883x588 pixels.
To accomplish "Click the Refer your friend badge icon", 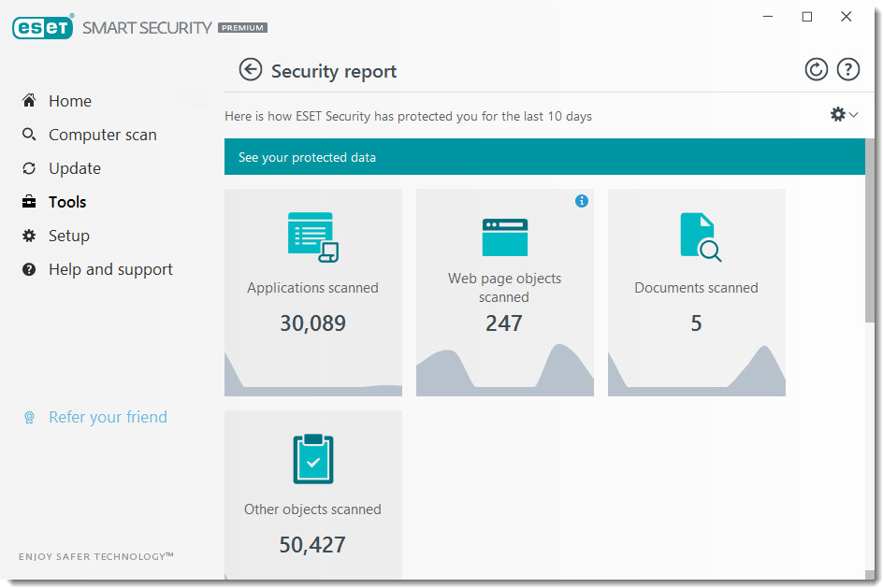I will point(29,417).
